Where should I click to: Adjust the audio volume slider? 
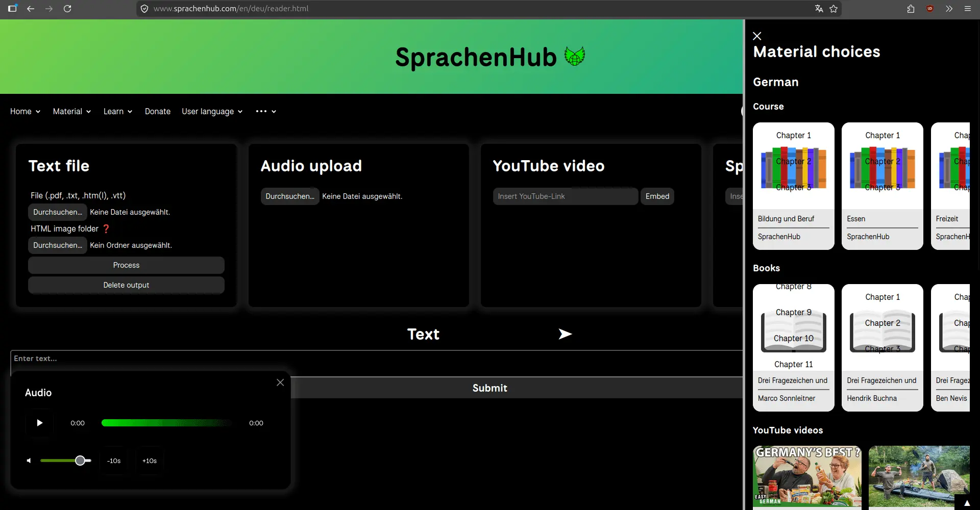(x=66, y=461)
